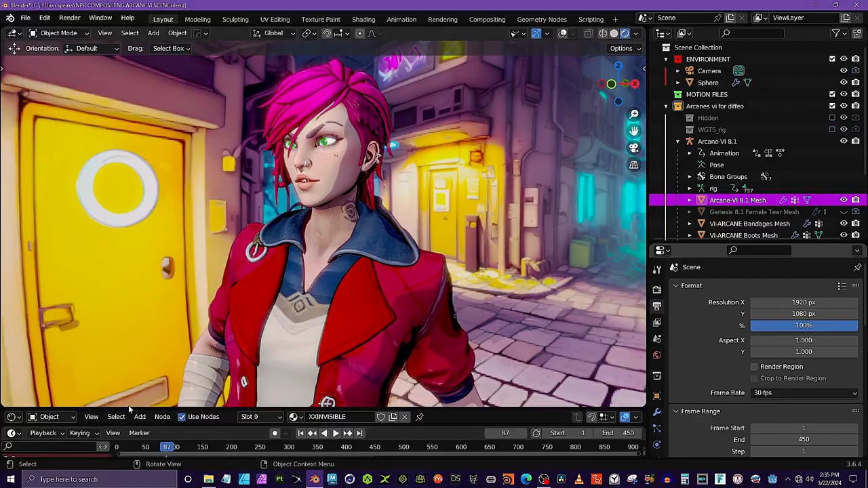Open the Select Box drag dropdown
This screenshot has width=868, height=488.
pyautogui.click(x=171, y=48)
